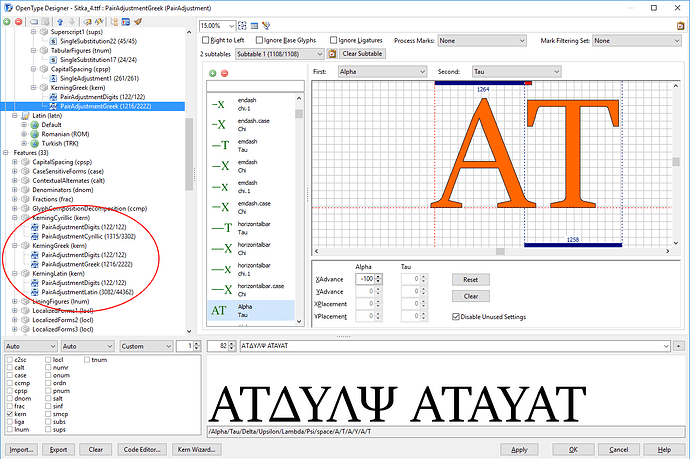This screenshot has width=690, height=459.
Task: Click the red delete icon in tree toolbar
Action: click(x=20, y=23)
